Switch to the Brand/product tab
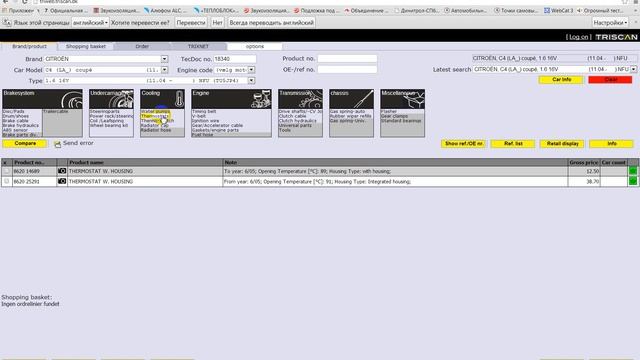Viewport: 640px width, 360px height. click(29, 47)
